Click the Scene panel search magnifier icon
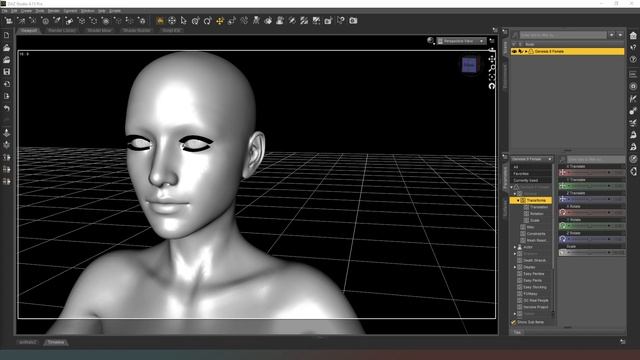 515,36
